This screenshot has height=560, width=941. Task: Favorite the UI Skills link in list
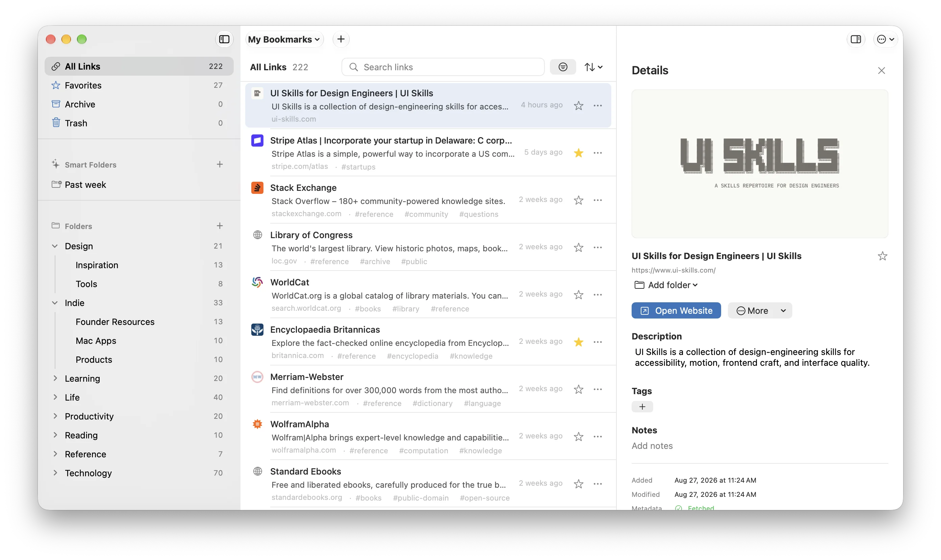pos(578,106)
